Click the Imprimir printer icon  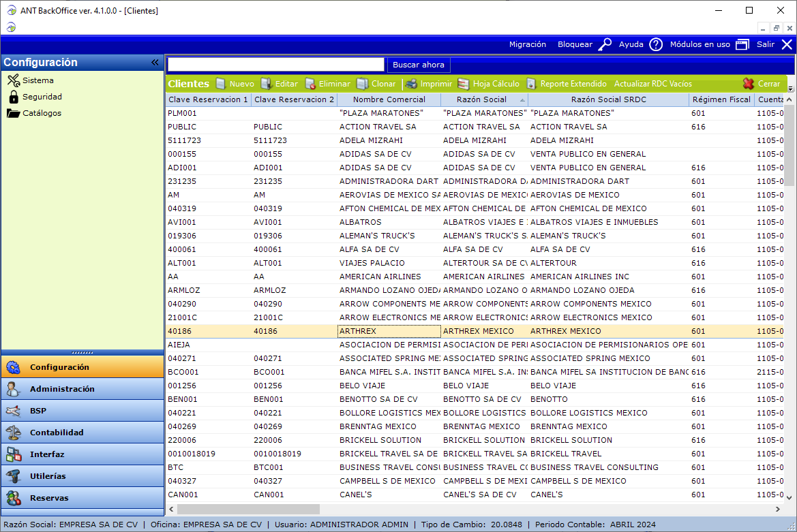tap(411, 84)
